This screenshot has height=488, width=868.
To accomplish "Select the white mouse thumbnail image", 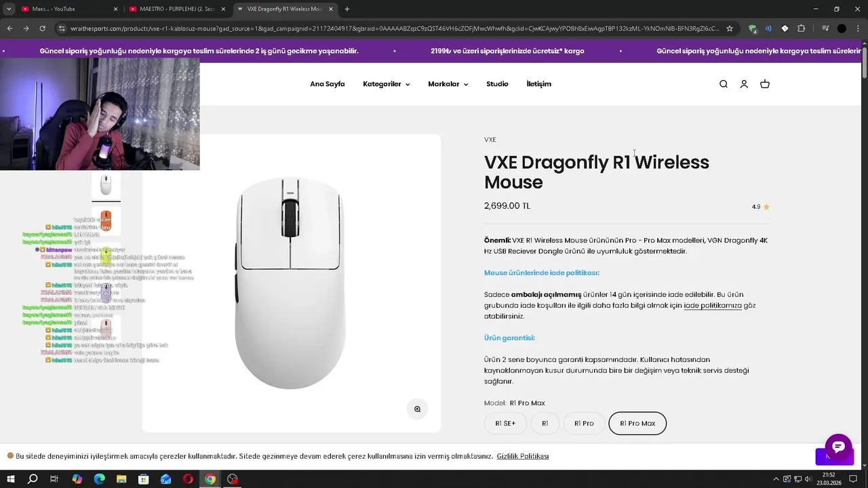I will coord(106,185).
